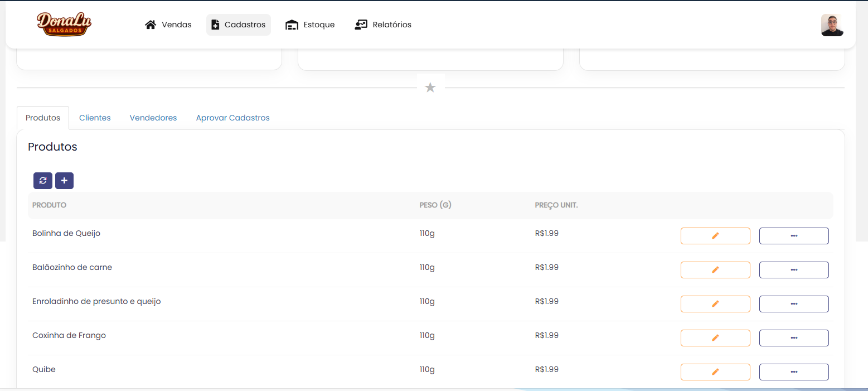This screenshot has width=868, height=391.
Task: Open the DonaLu Salgados logo home
Action: pyautogui.click(x=64, y=25)
